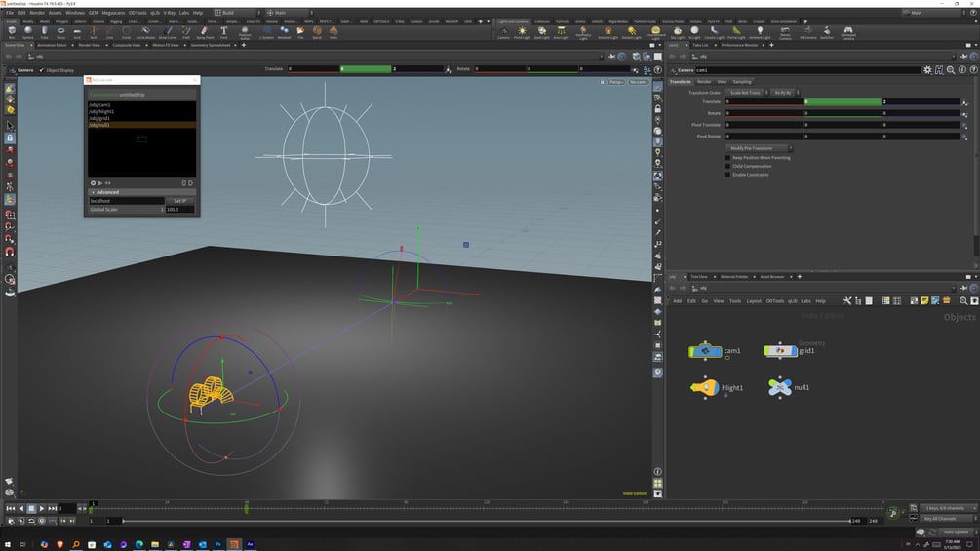Open Transform Order Scale Rot Trans dropdown
980x551 pixels.
point(748,93)
